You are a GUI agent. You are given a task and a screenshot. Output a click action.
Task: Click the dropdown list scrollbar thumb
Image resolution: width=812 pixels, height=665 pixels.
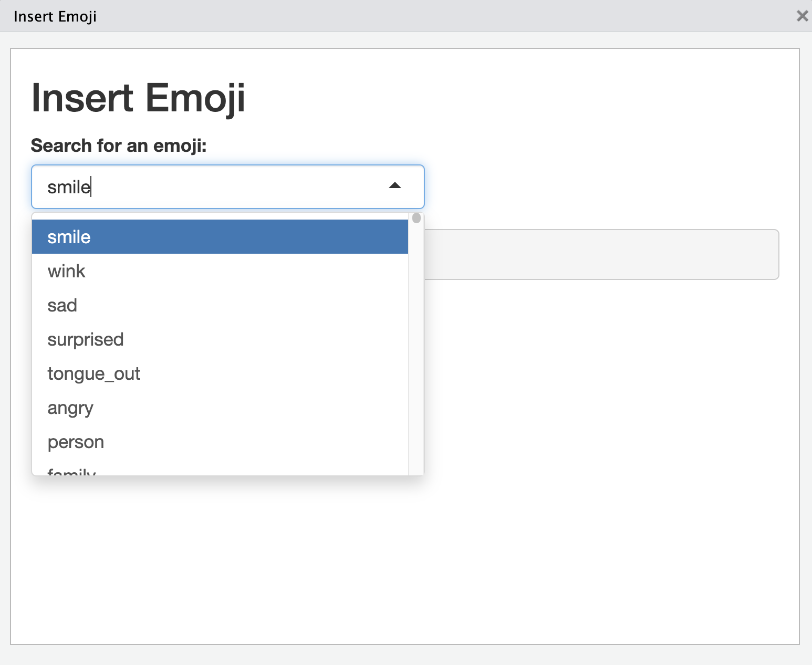click(x=417, y=218)
